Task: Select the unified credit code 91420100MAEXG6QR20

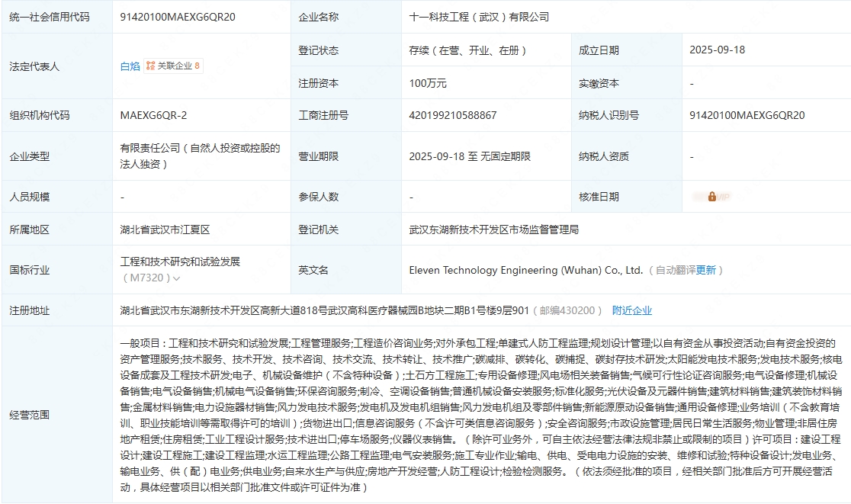Action: pyautogui.click(x=178, y=17)
